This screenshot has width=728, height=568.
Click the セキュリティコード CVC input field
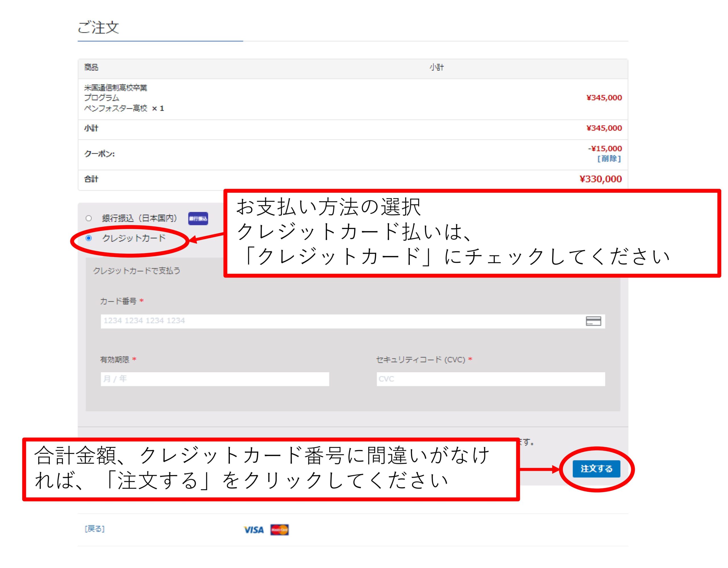pyautogui.click(x=491, y=379)
